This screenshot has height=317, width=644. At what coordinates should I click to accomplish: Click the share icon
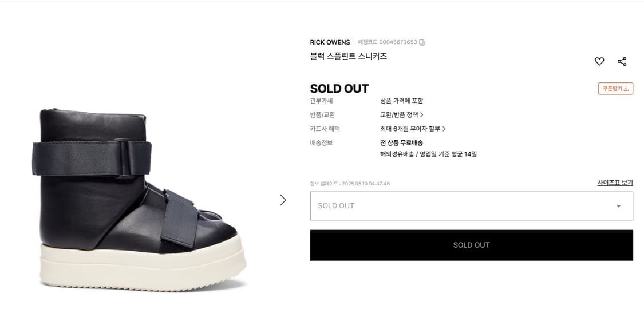[622, 61]
